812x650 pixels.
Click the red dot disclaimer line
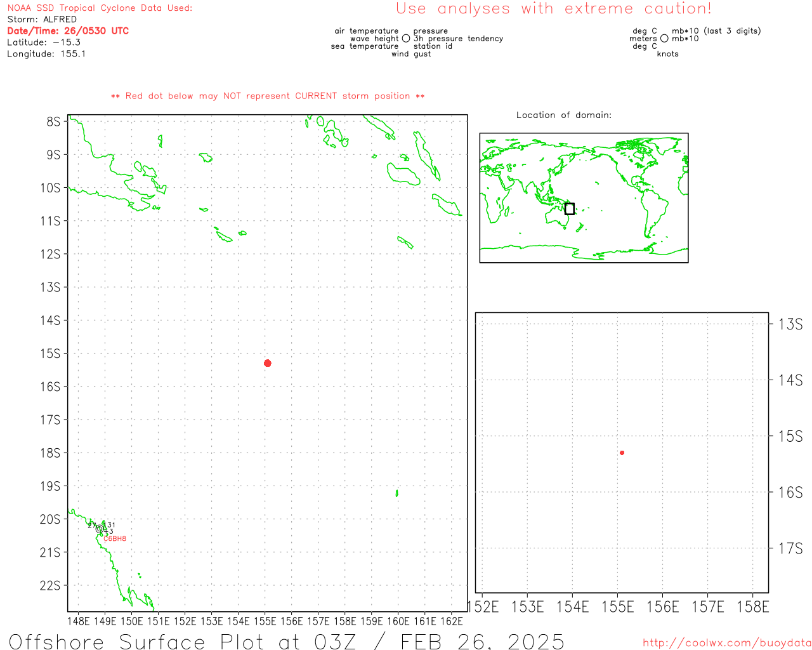268,96
